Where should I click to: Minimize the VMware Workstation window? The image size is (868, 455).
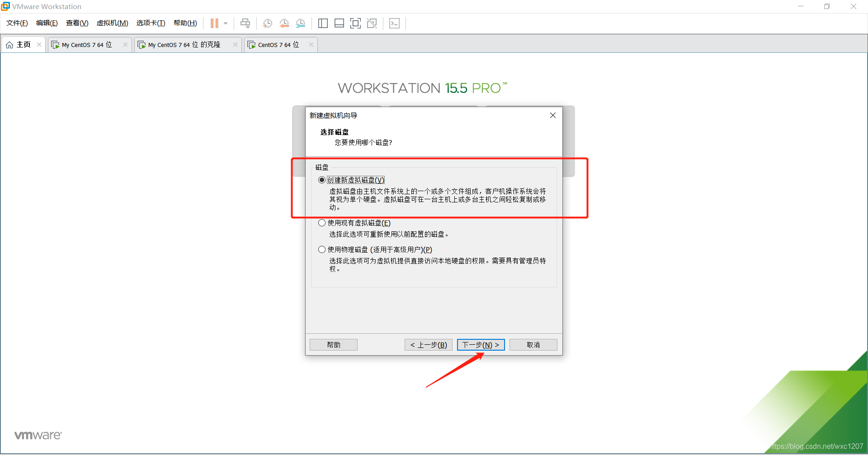[x=801, y=6]
